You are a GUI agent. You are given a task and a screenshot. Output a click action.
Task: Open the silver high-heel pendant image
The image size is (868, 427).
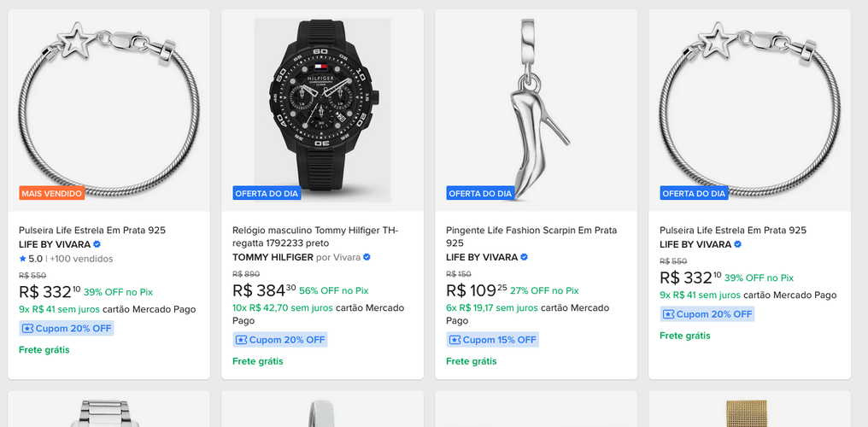(x=537, y=110)
